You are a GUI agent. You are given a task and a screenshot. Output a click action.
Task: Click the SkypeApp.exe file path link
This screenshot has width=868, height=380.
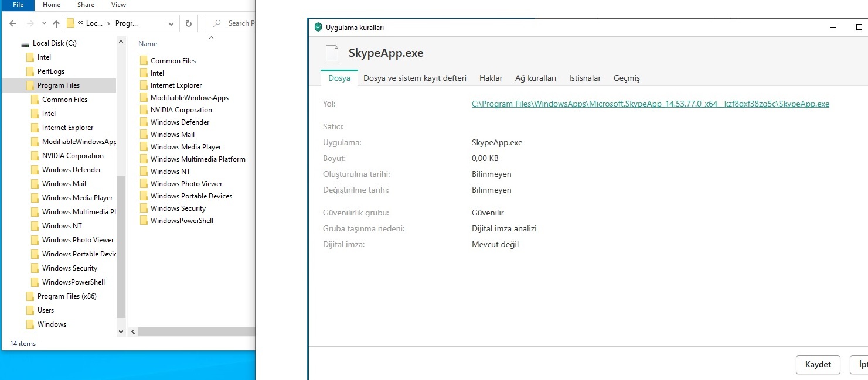[x=650, y=104]
